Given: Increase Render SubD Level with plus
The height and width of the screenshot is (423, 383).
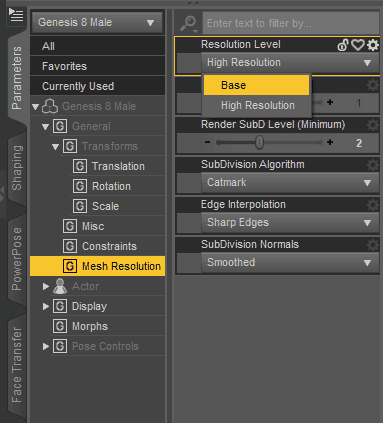Looking at the screenshot, I should tap(330, 143).
